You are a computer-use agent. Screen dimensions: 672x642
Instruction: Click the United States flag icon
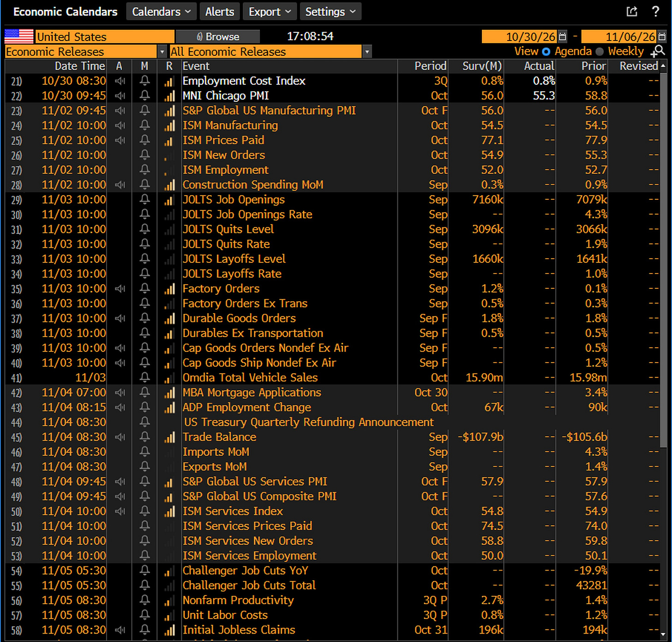(x=19, y=36)
